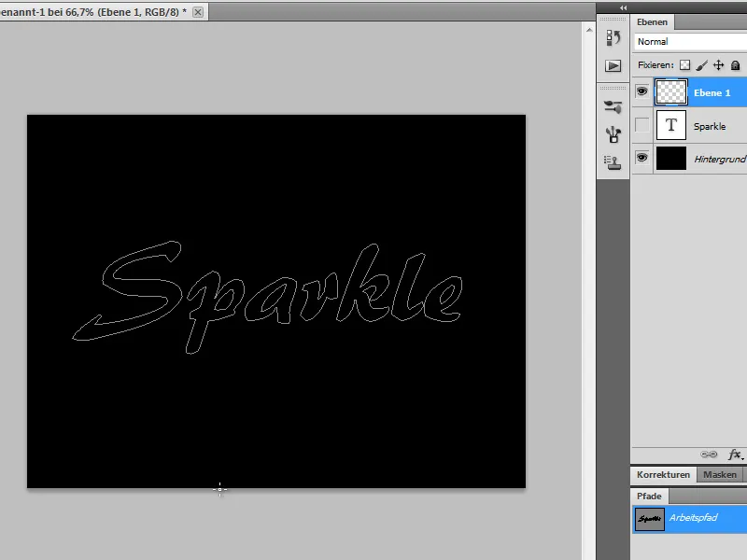Lock layer position with the move arrow icon
Screen dimensions: 747x560
click(x=720, y=65)
